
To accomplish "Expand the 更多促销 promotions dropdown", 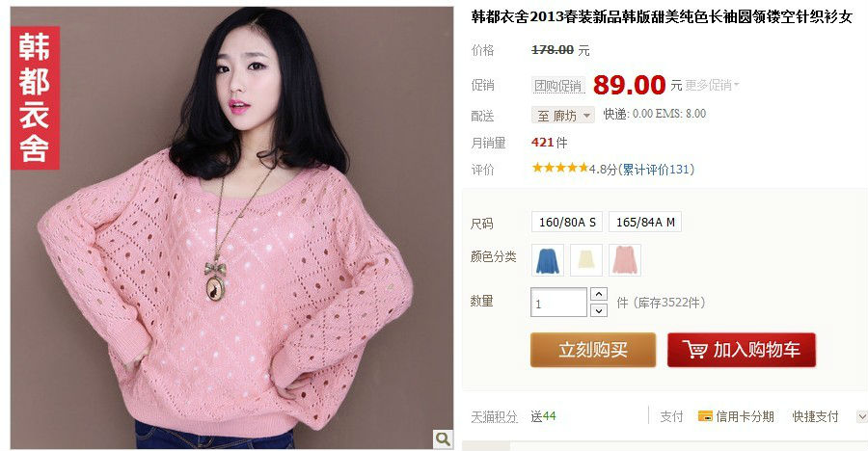I will pos(712,85).
